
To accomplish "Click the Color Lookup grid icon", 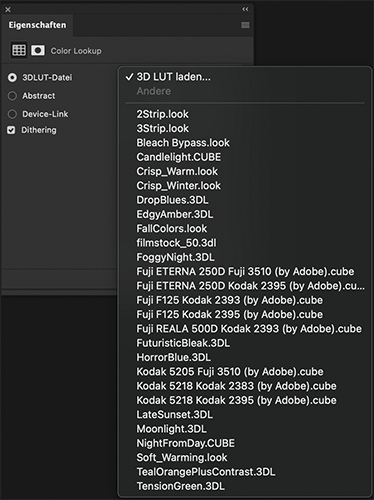I will click(x=19, y=50).
